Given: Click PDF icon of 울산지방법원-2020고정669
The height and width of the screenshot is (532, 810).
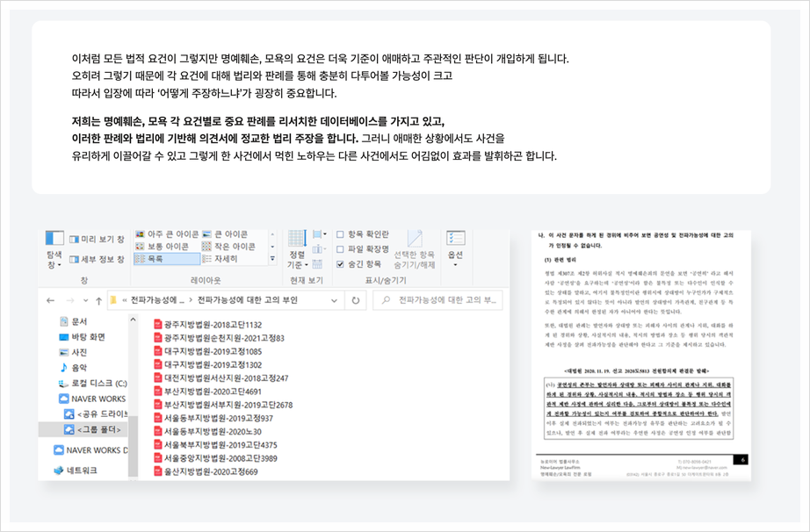Looking at the screenshot, I should [x=158, y=471].
